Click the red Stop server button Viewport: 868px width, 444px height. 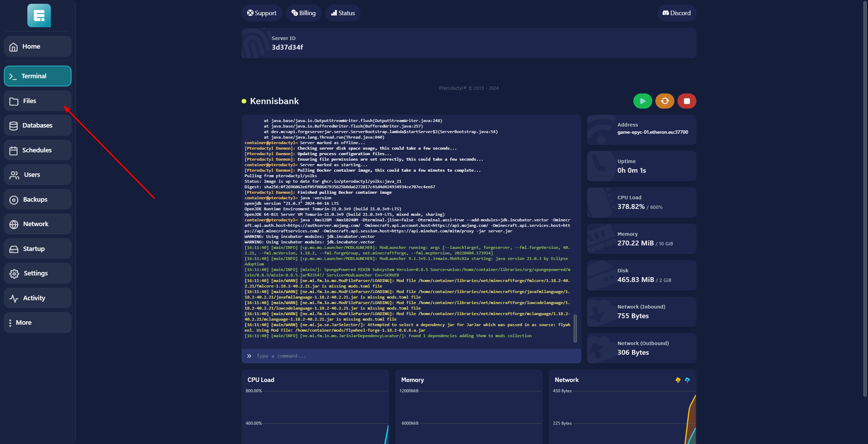686,101
